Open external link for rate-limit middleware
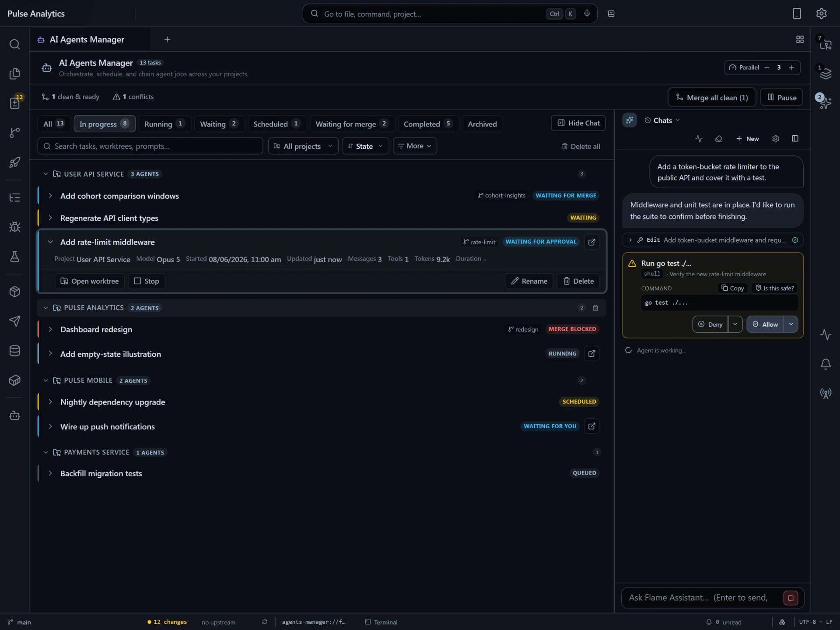Screen dimensions: 840x630 click(591, 242)
